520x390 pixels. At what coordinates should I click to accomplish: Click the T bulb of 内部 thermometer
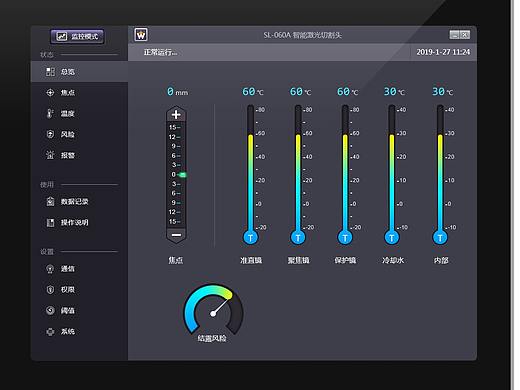pos(440,238)
